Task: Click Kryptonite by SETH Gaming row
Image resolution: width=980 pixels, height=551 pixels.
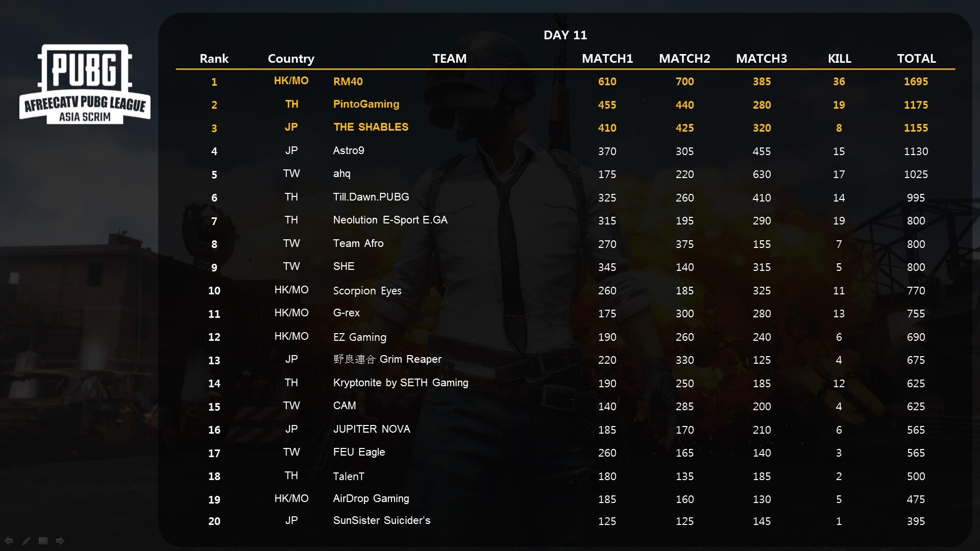Action: pos(400,383)
